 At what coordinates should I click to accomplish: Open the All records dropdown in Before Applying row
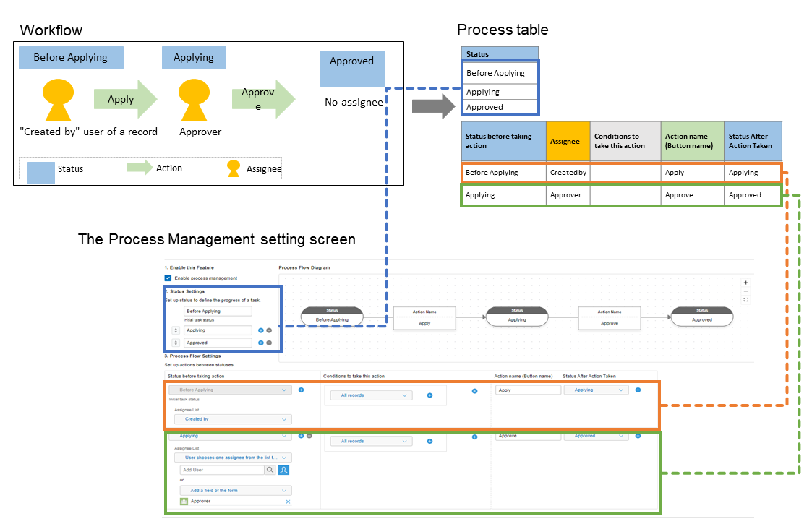pyautogui.click(x=372, y=395)
